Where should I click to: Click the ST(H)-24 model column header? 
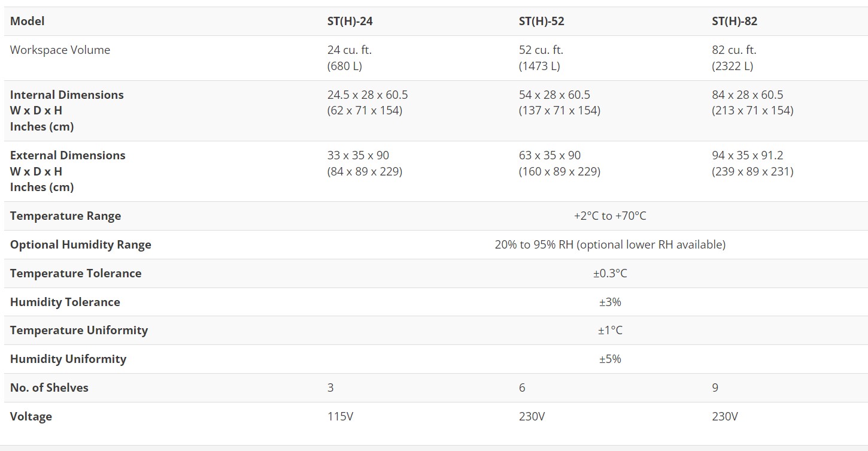coord(350,22)
